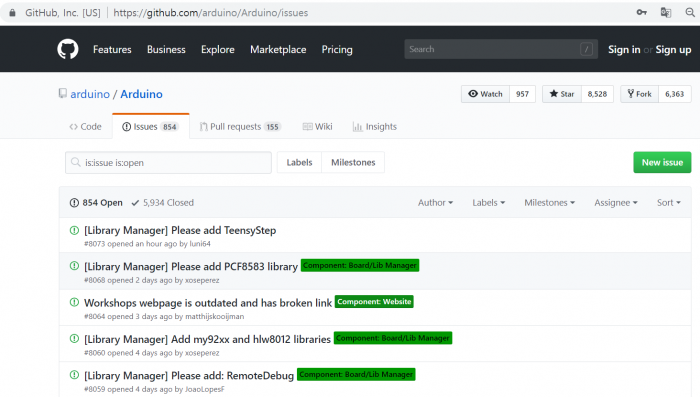Click the slash shortcut icon in the search box
Image resolution: width=700 pixels, height=397 pixels.
point(586,49)
